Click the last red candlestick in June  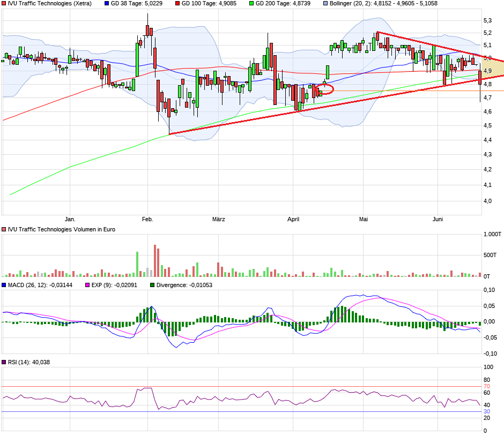point(480,83)
